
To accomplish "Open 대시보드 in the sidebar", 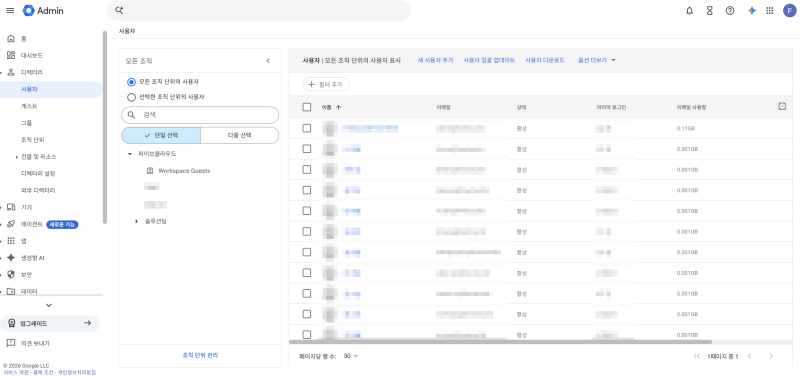I will point(32,56).
